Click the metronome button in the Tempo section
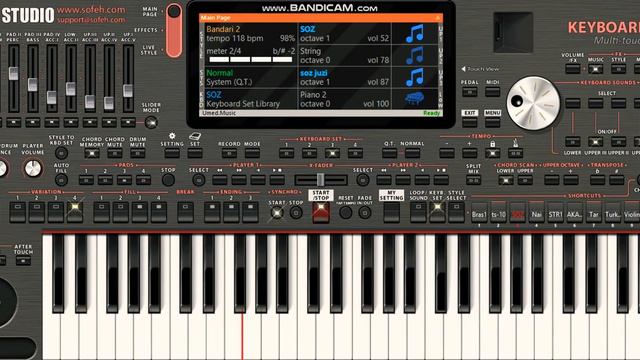Image resolution: width=640 pixels, height=360 pixels. pos(516,153)
